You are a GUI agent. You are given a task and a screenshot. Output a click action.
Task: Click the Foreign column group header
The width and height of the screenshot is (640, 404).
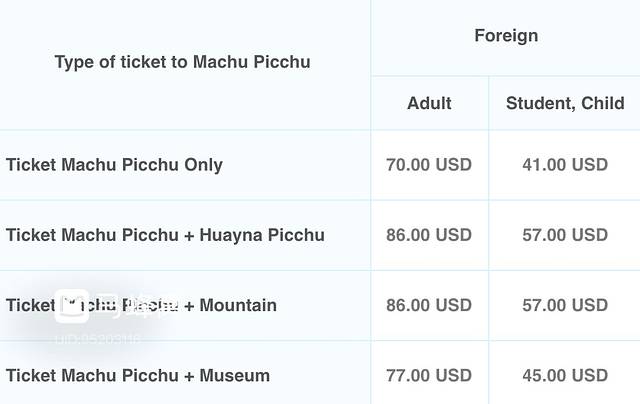506,36
